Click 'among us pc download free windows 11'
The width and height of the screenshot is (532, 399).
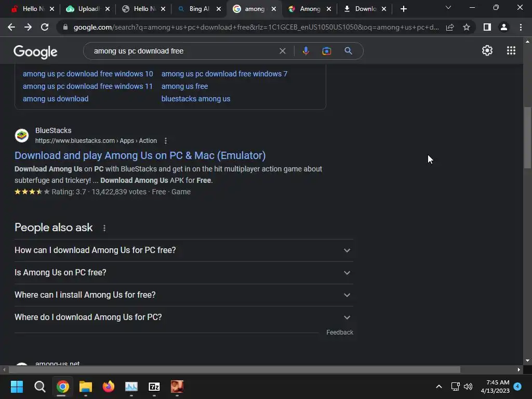click(x=88, y=86)
